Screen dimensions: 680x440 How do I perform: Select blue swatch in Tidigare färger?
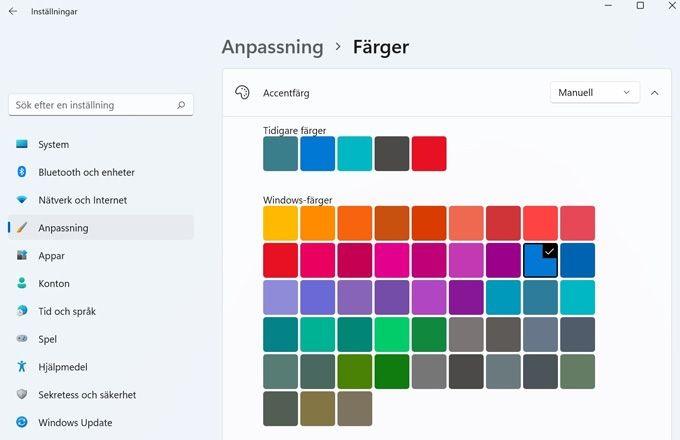[x=317, y=153]
